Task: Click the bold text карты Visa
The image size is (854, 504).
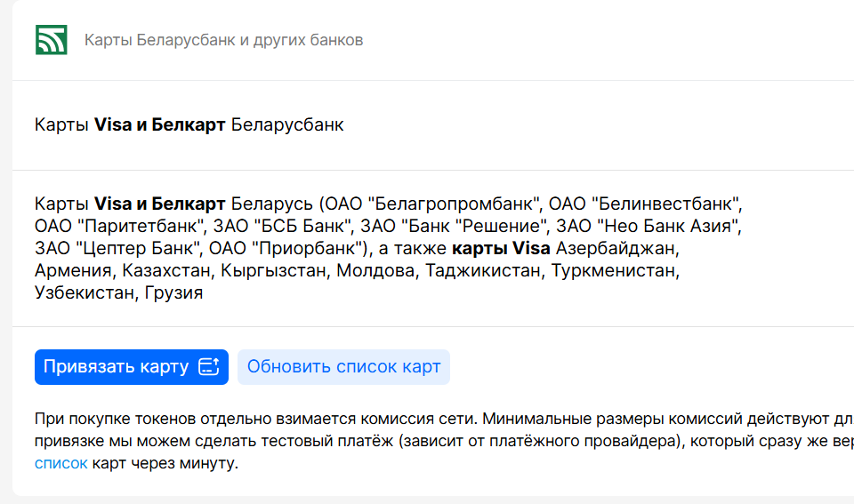Action: pos(501,248)
